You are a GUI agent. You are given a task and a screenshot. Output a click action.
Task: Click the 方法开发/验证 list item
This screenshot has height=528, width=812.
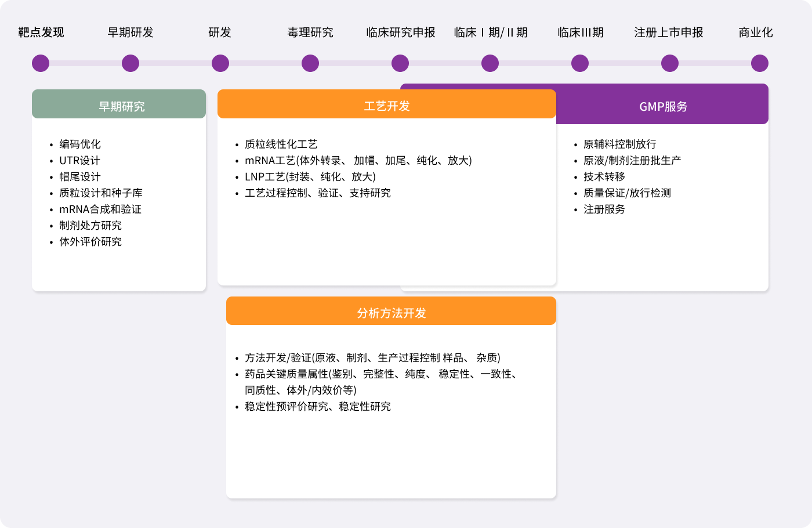tap(372, 357)
